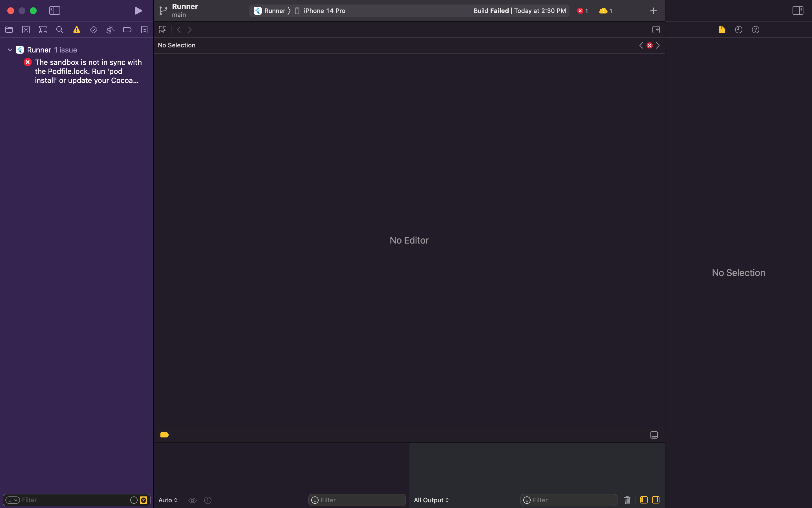Image resolution: width=812 pixels, height=508 pixels.
Task: Run the Runner scheme with play button
Action: [x=138, y=11]
